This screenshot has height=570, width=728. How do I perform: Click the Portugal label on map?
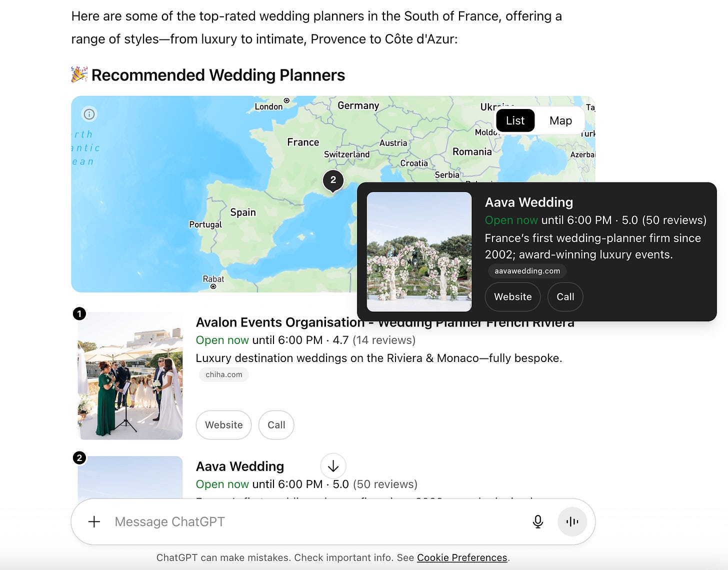tap(205, 224)
